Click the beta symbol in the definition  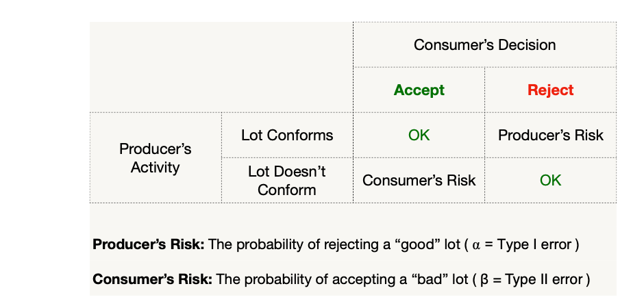tap(484, 280)
